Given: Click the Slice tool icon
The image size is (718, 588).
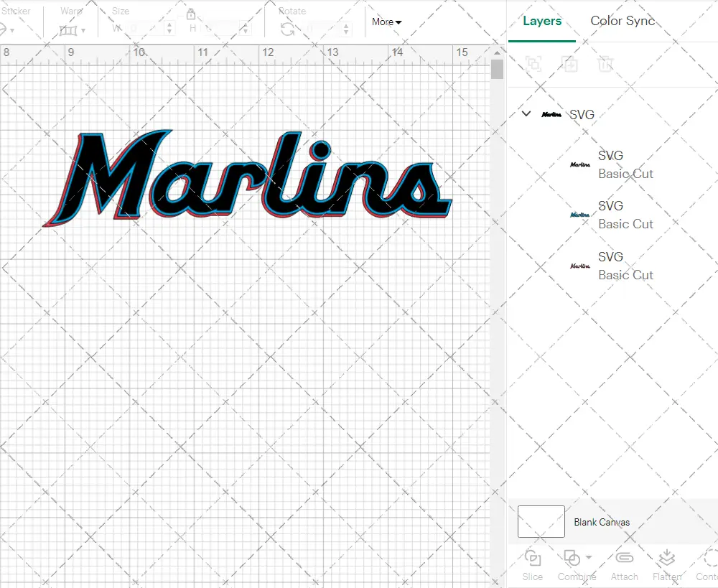Looking at the screenshot, I should pyautogui.click(x=533, y=558).
